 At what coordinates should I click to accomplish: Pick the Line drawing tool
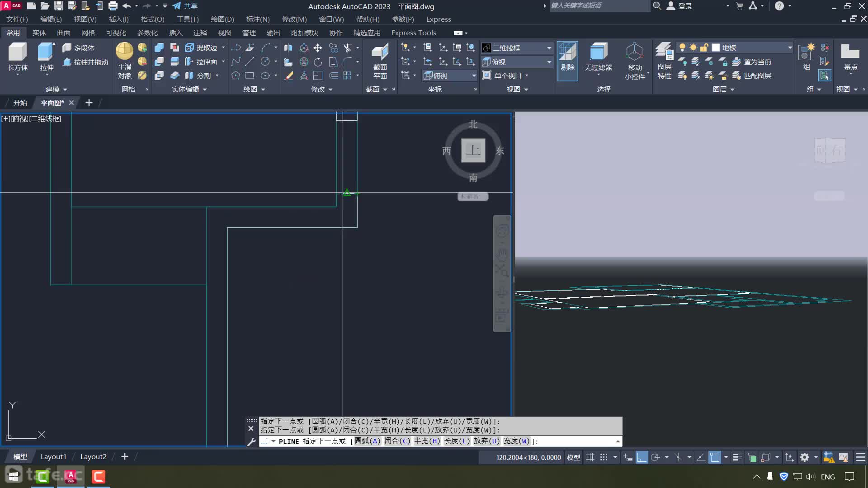(x=250, y=61)
